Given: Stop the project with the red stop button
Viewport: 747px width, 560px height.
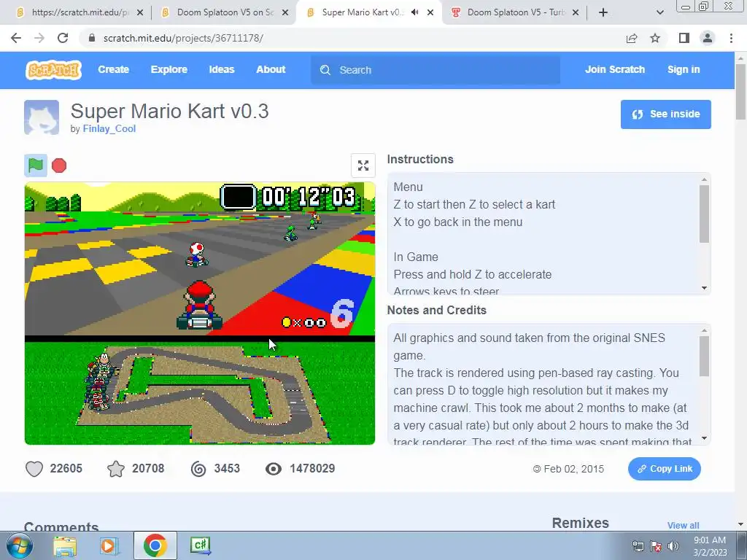Looking at the screenshot, I should tap(59, 166).
